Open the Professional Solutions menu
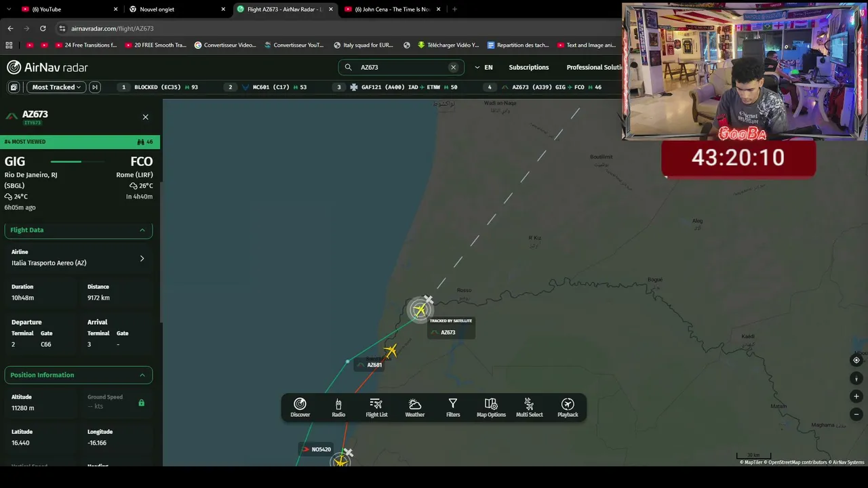This screenshot has height=488, width=868. [x=594, y=67]
